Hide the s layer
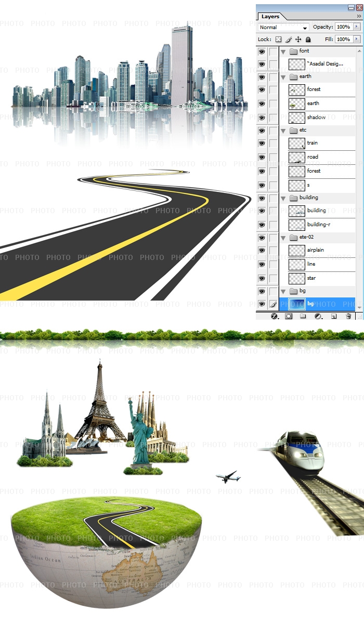Viewport: 364px width, 625px height. (x=262, y=185)
